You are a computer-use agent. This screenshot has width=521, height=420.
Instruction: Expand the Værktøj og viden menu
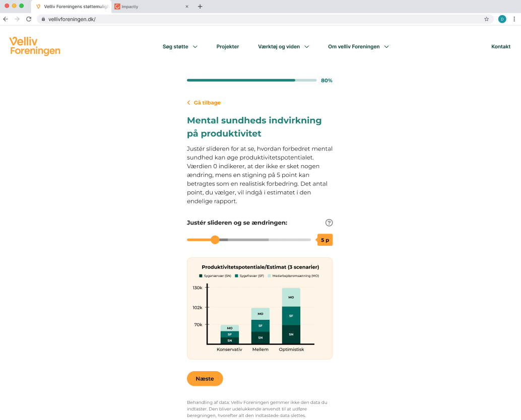pyautogui.click(x=284, y=47)
